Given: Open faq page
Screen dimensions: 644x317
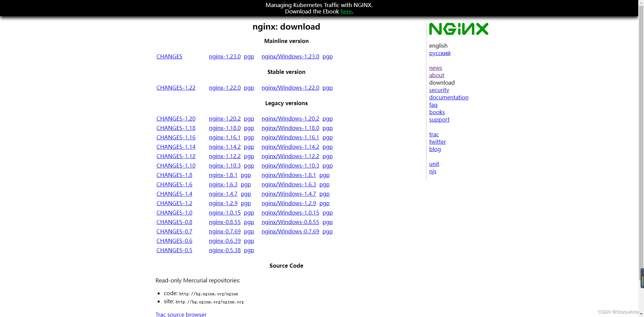Looking at the screenshot, I should point(433,105).
